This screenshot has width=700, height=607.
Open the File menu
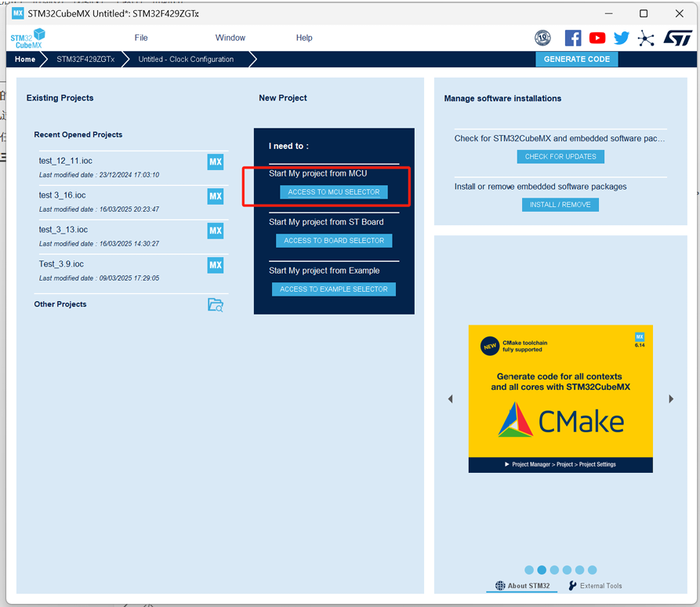tap(141, 38)
